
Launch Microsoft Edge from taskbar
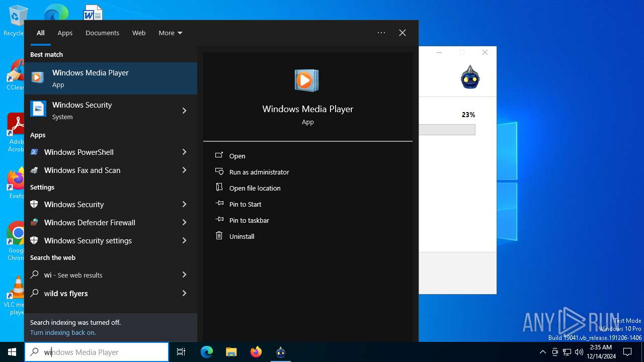(x=207, y=352)
